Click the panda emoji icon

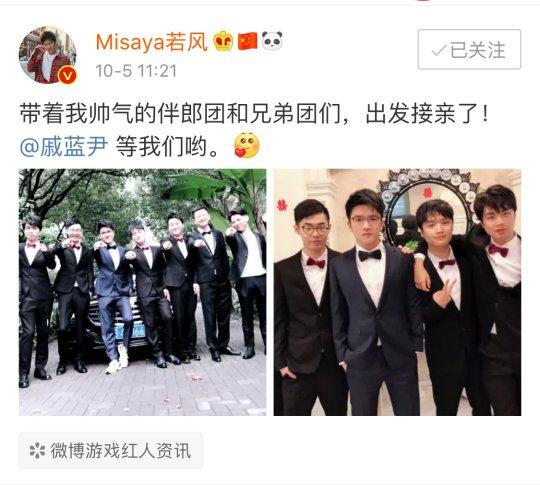[272, 41]
